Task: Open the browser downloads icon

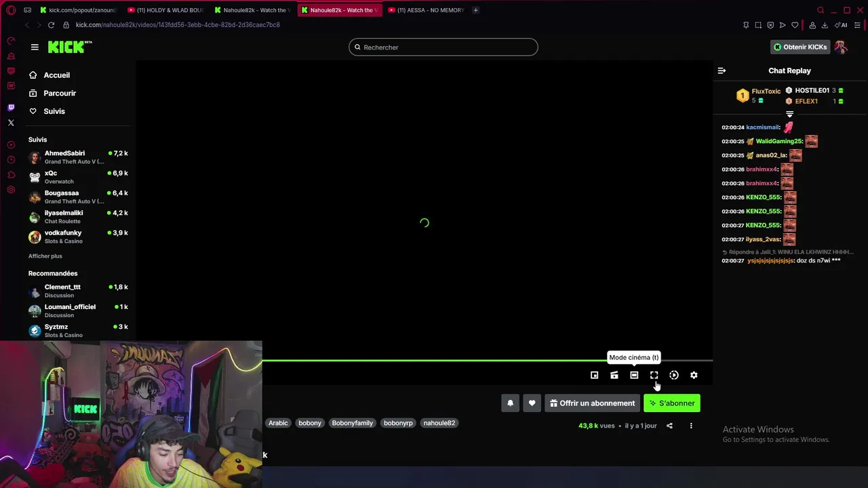Action: pyautogui.click(x=825, y=25)
